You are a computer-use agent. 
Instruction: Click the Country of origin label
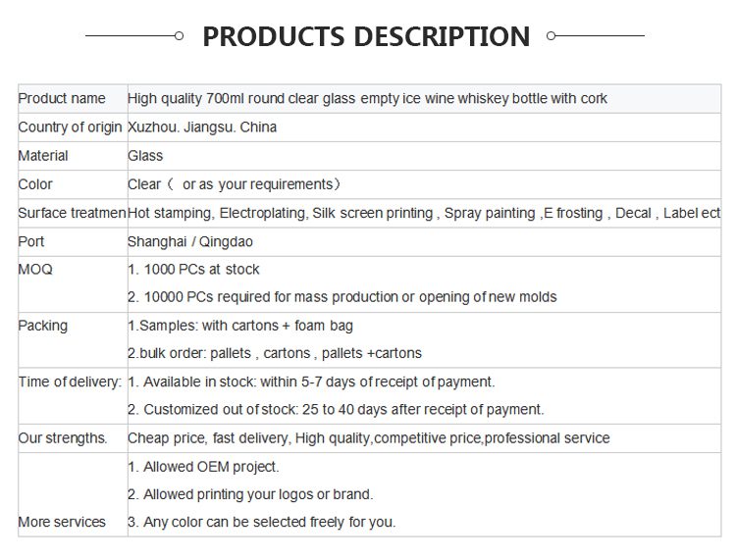pyautogui.click(x=70, y=127)
